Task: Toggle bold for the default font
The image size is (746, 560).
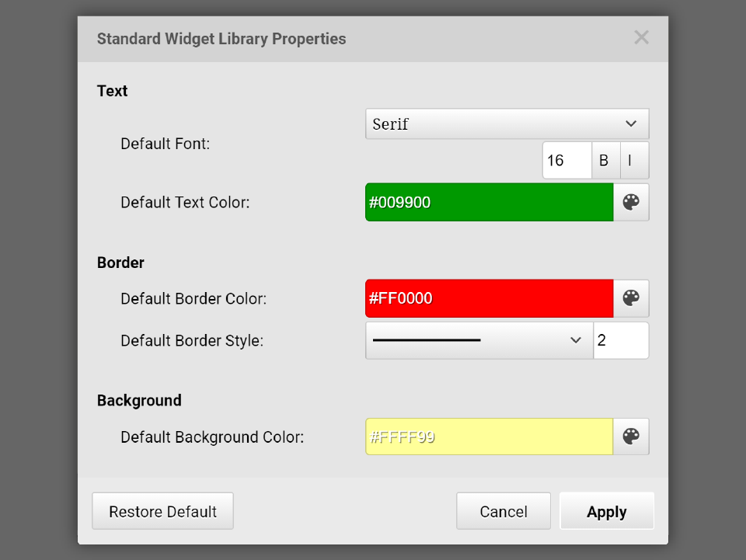Action: pyautogui.click(x=605, y=161)
